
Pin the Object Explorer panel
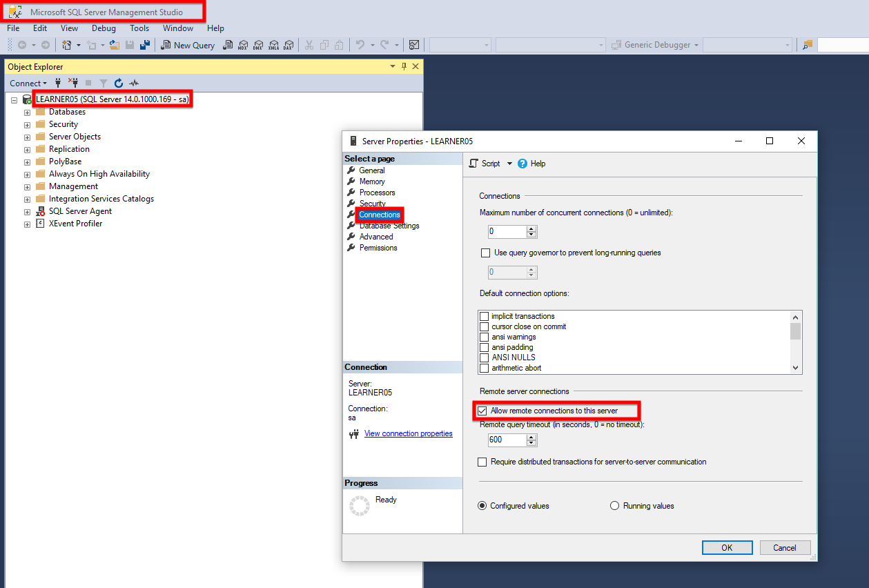404,66
